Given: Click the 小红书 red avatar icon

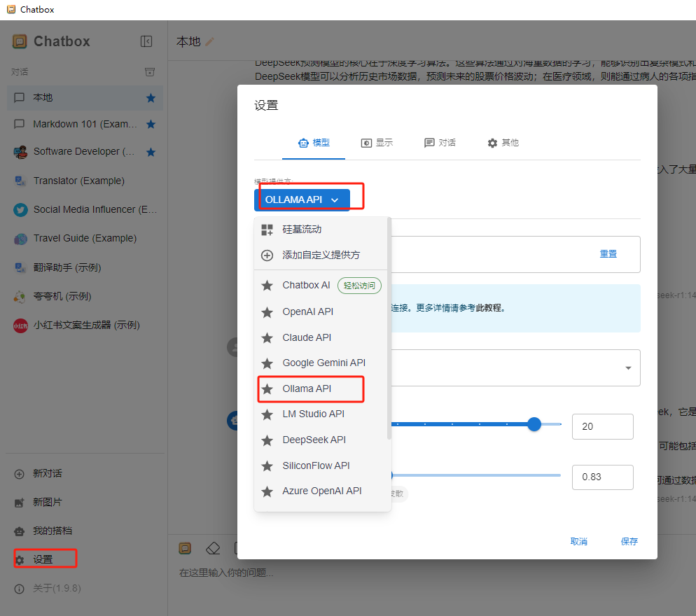Looking at the screenshot, I should pyautogui.click(x=20, y=325).
